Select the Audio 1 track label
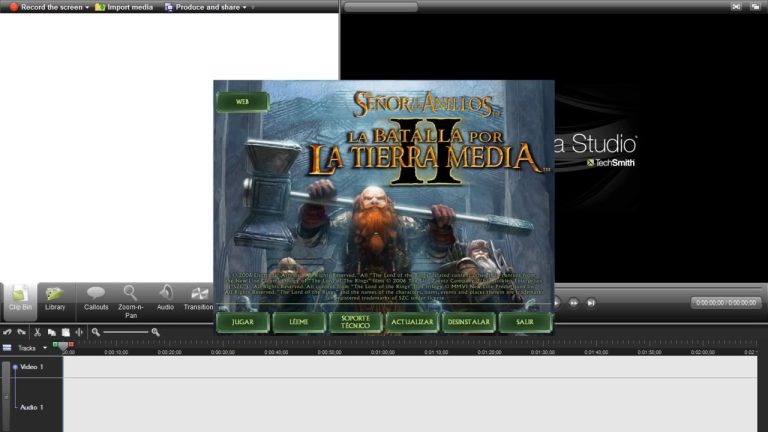 tap(31, 408)
